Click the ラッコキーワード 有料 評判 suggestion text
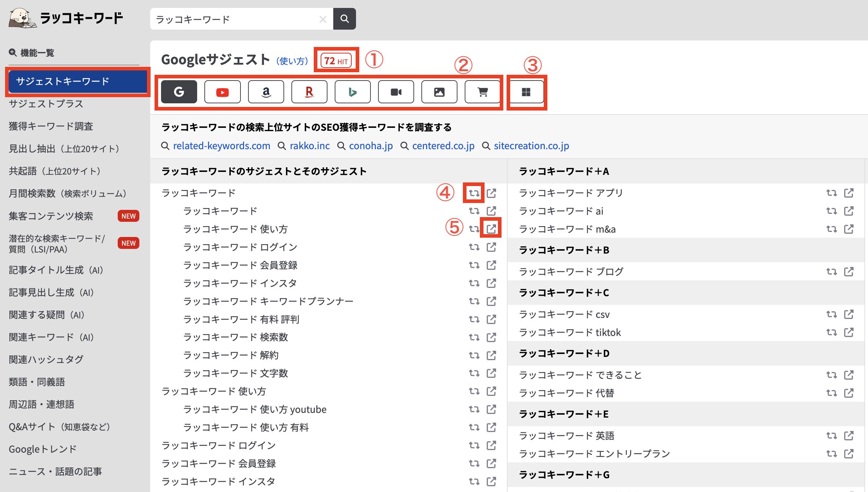The width and height of the screenshot is (868, 492). pyautogui.click(x=241, y=319)
